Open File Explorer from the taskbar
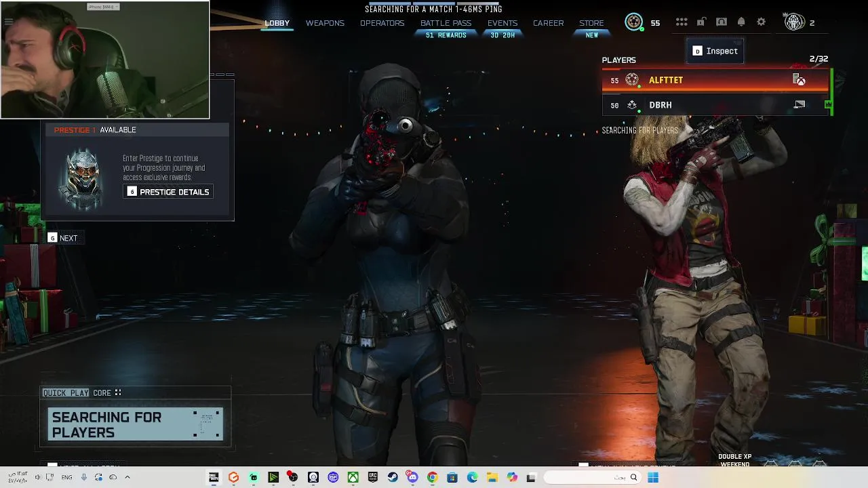 click(492, 477)
